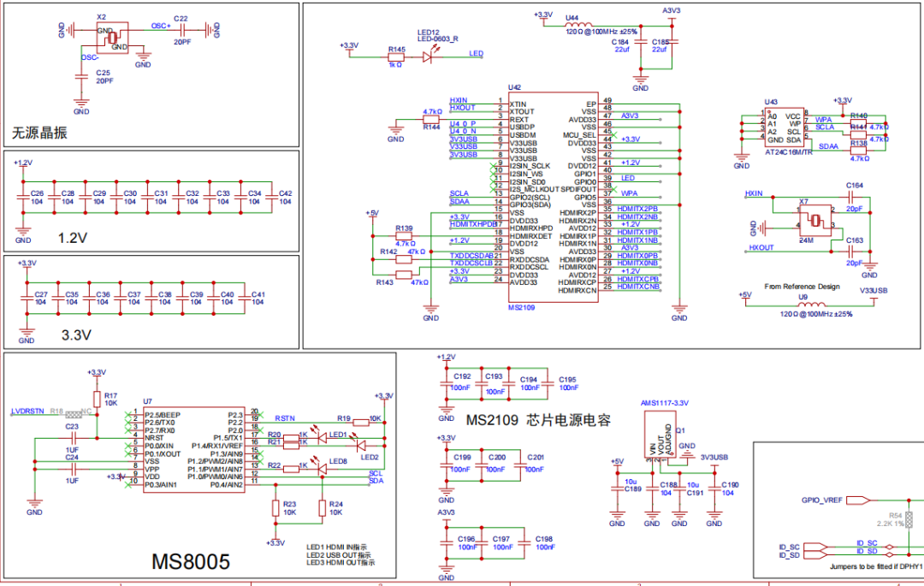This screenshot has height=586, width=924.
Task: Select the U44 ferrite bead inductor
Action: pyautogui.click(x=578, y=26)
